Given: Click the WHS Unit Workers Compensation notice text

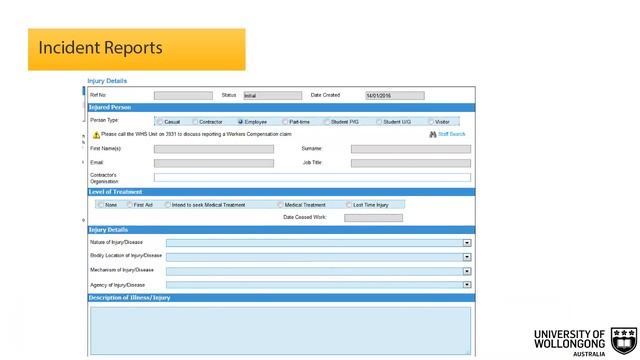Looking at the screenshot, I should pyautogui.click(x=196, y=134).
